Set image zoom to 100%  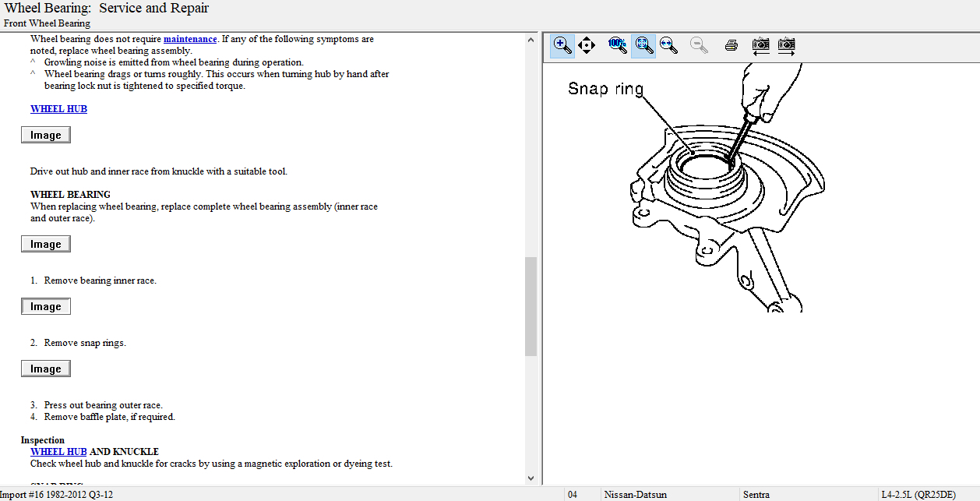(x=618, y=45)
